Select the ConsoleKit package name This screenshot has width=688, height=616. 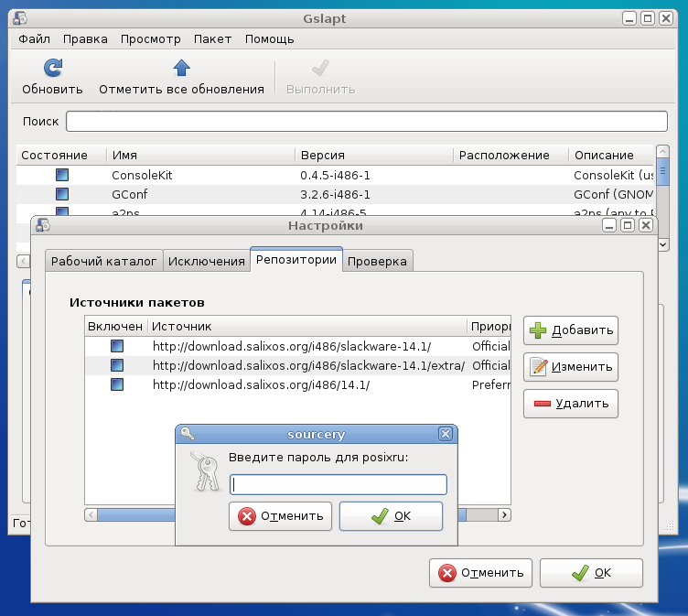tap(142, 175)
